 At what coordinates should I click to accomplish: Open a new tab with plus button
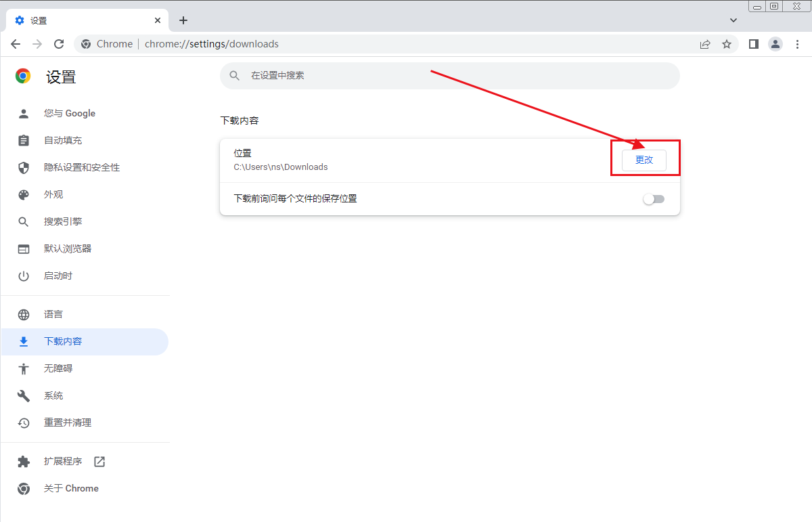click(183, 20)
